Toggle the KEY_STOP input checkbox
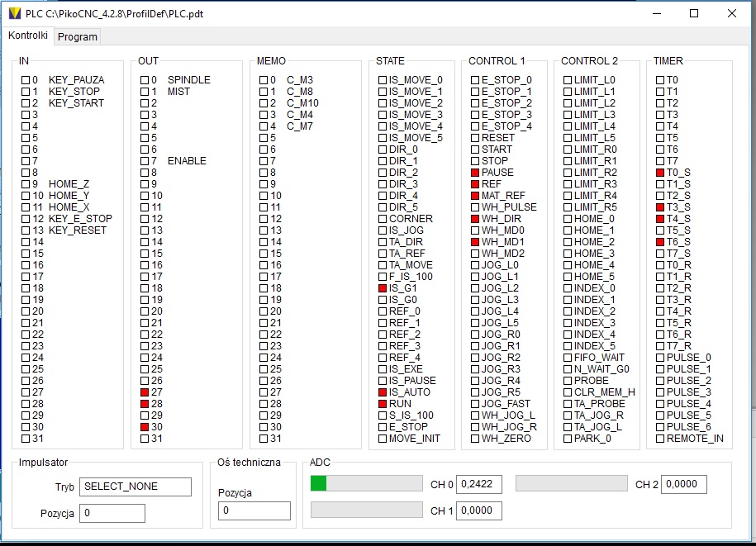The image size is (756, 546). [x=26, y=92]
